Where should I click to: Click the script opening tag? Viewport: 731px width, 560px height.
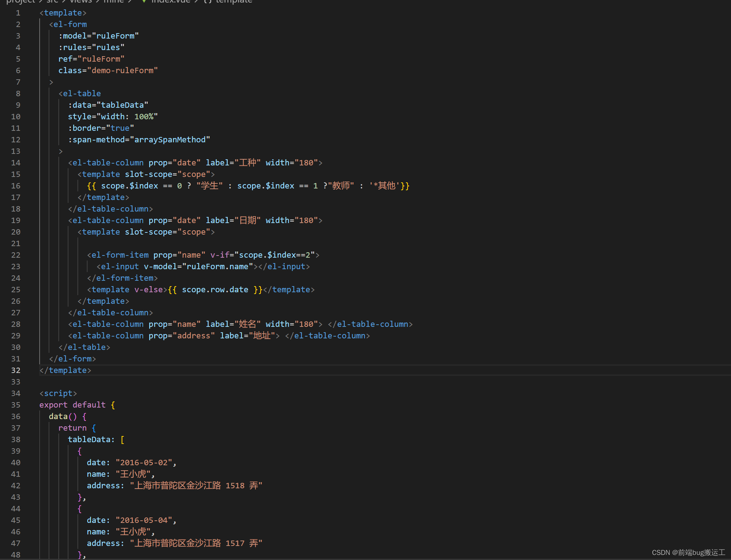(58, 393)
